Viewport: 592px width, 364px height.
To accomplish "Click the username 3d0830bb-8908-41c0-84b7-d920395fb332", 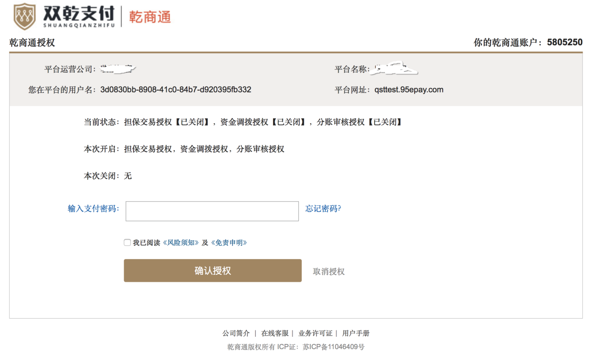I will pos(176,90).
